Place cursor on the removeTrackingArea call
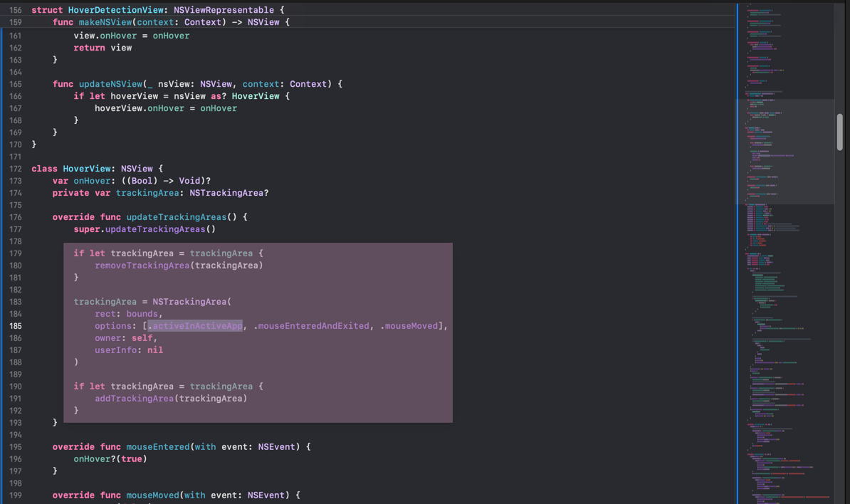 pyautogui.click(x=142, y=266)
